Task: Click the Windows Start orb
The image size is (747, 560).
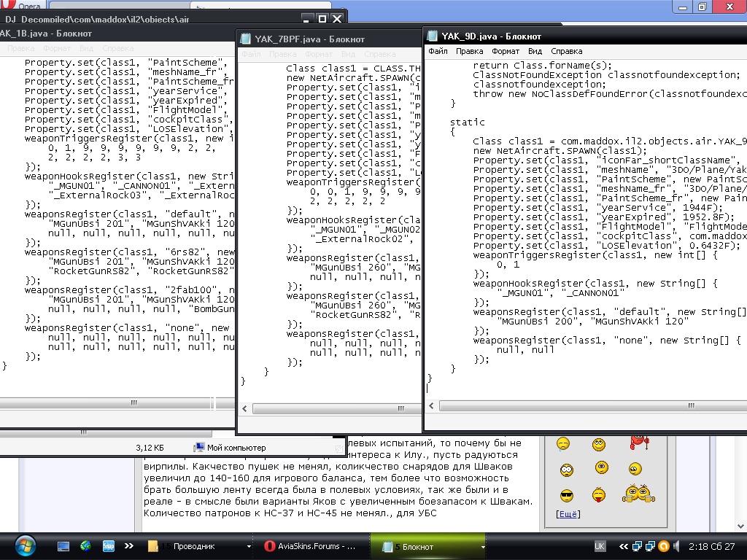Action: point(24,545)
